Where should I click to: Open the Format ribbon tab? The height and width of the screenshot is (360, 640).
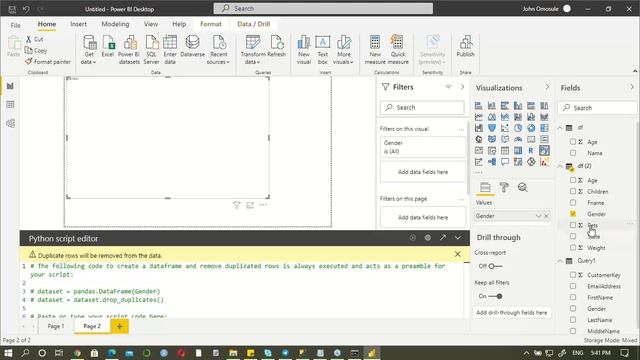pyautogui.click(x=211, y=24)
